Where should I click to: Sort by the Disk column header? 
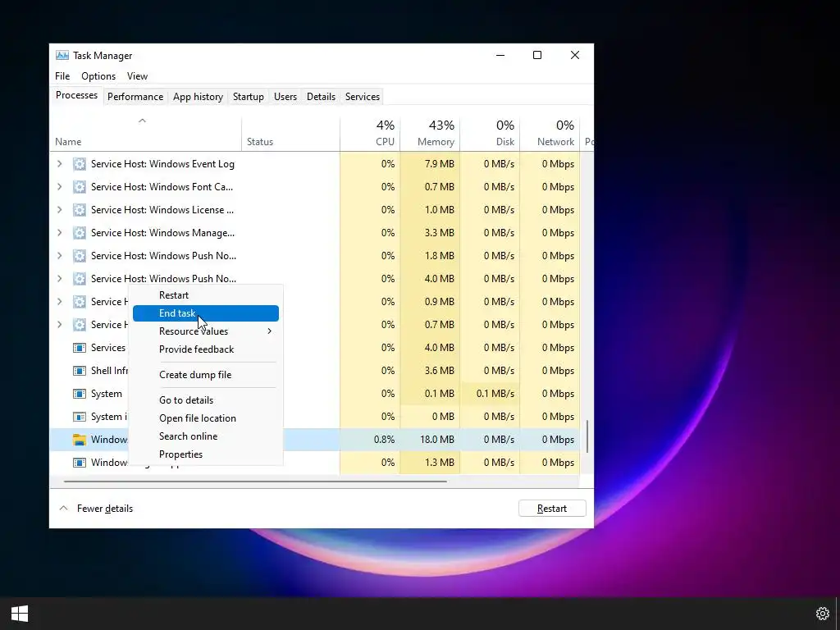pos(490,135)
